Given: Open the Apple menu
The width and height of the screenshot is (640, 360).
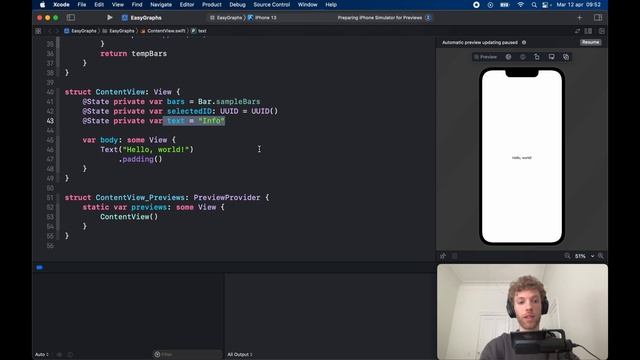Looking at the screenshot, I should 42,5.
